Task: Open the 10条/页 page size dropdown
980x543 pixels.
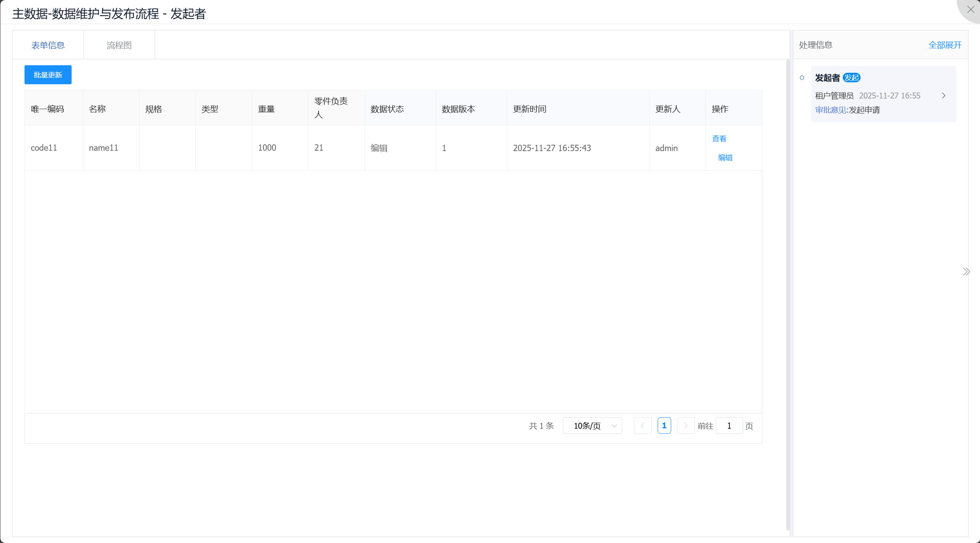Action: 592,426
